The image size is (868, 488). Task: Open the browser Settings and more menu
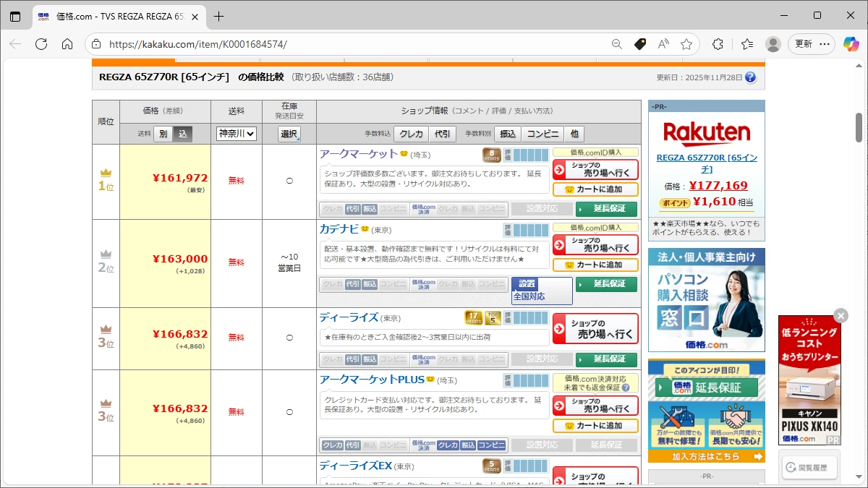pos(824,44)
